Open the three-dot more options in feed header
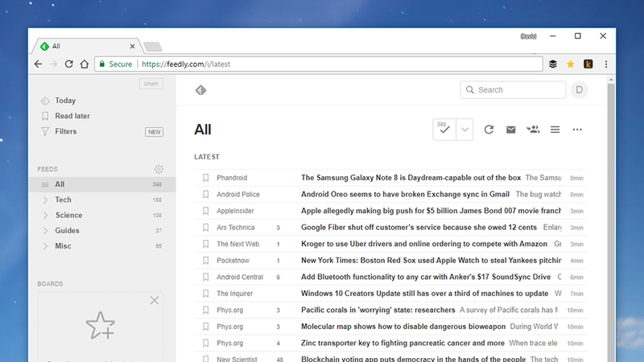 point(577,130)
